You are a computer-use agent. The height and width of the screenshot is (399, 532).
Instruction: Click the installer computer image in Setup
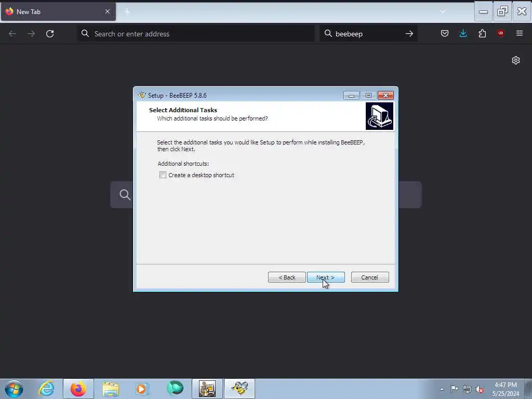pyautogui.click(x=379, y=116)
